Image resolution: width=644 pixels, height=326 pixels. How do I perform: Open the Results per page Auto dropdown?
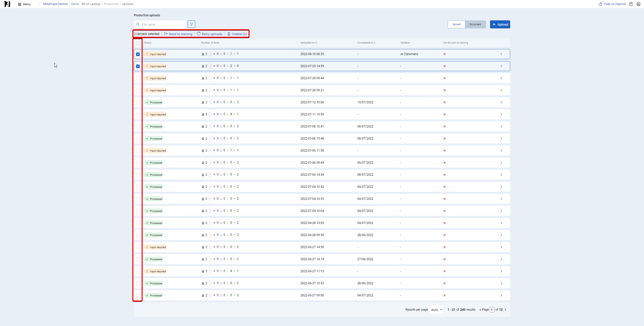(x=436, y=310)
